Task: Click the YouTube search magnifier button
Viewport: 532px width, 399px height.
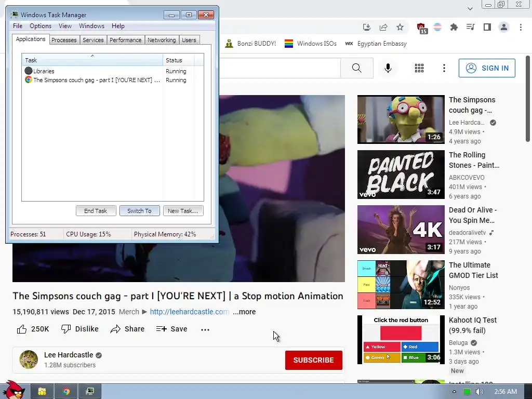Action: point(356,68)
